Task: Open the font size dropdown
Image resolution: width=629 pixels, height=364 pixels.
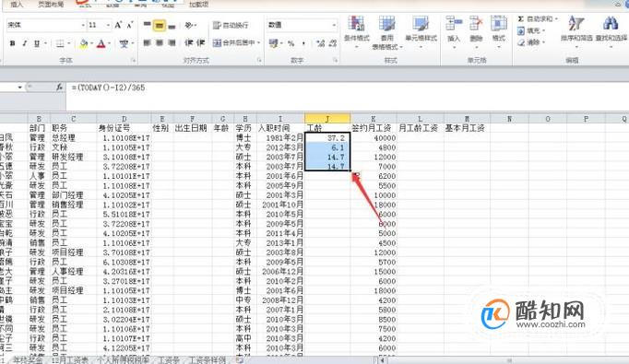Action: tap(108, 25)
